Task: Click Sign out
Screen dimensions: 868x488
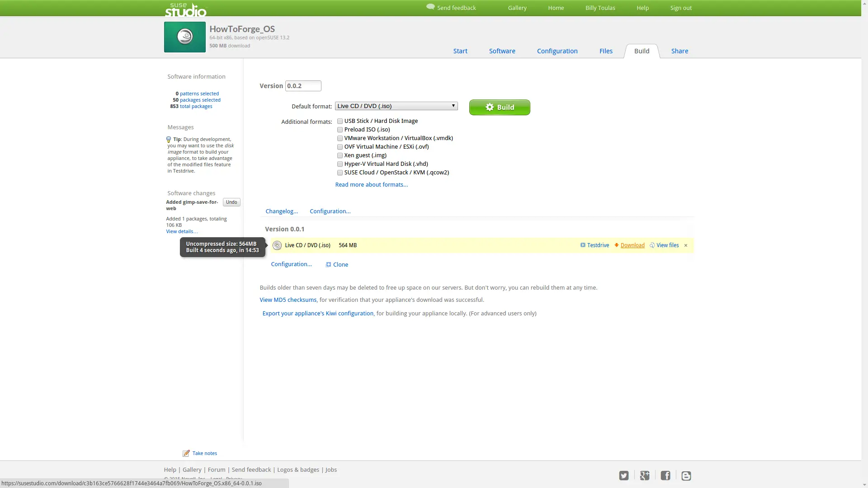Action: tap(681, 8)
